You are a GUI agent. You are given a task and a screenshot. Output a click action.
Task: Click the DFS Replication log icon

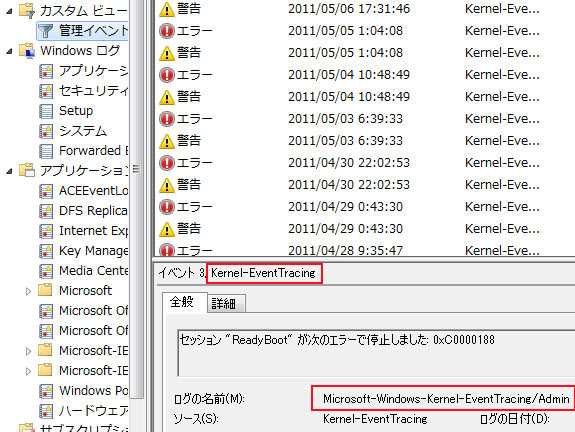click(46, 211)
